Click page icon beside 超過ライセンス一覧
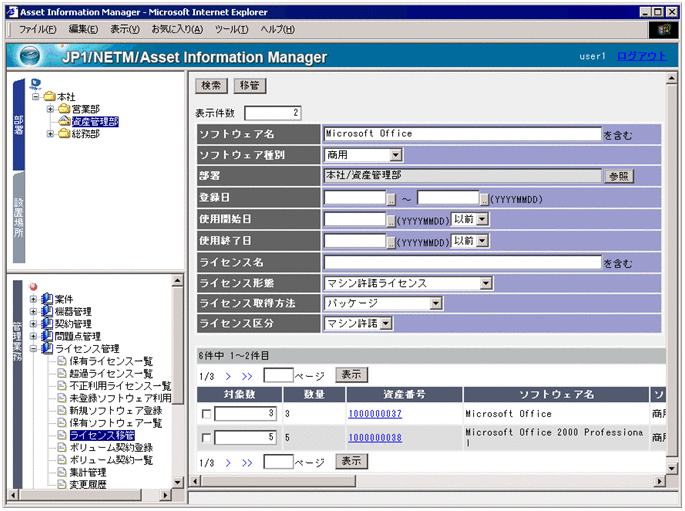Screen dimensions: 685x511 tap(62, 373)
